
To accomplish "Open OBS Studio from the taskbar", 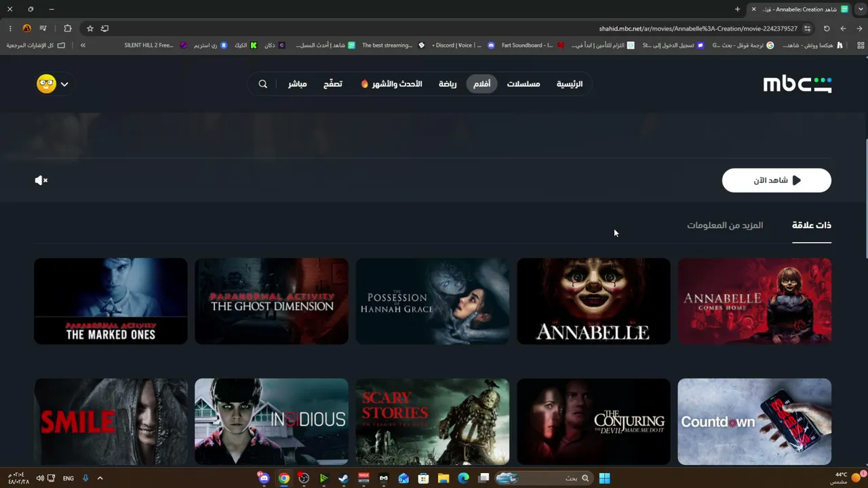I will pyautogui.click(x=304, y=479).
